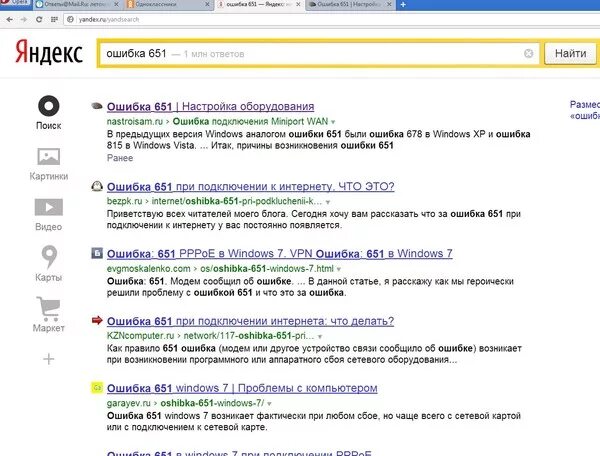This screenshot has height=456, width=600.
Task: Open the Карты maps section
Action: click(x=49, y=264)
